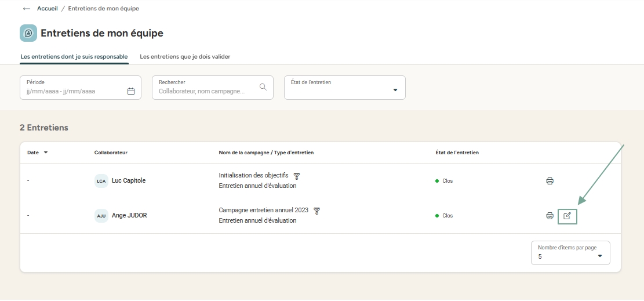Image resolution: width=644 pixels, height=301 pixels.
Task: Open the calendar picker in Période field
Action: pos(131,91)
